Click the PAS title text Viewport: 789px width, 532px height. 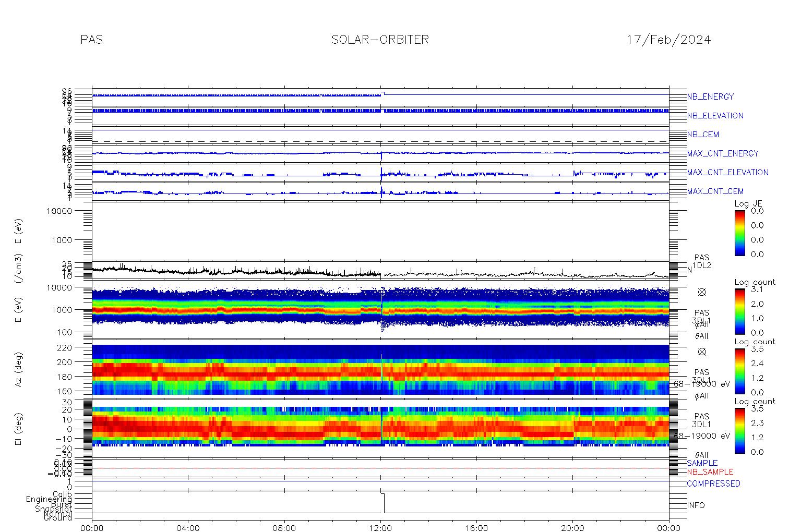tap(92, 40)
